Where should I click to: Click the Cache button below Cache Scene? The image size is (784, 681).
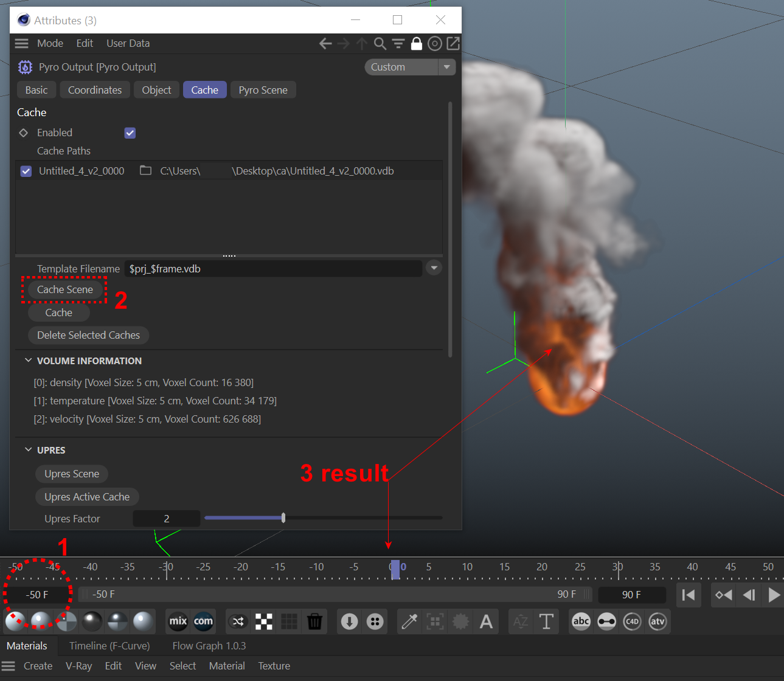point(59,313)
